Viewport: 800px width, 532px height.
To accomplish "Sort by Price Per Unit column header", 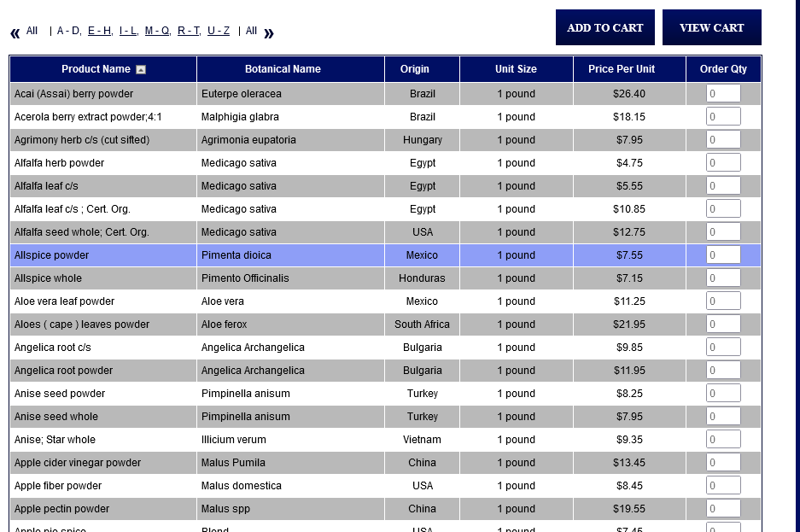I will [x=622, y=69].
